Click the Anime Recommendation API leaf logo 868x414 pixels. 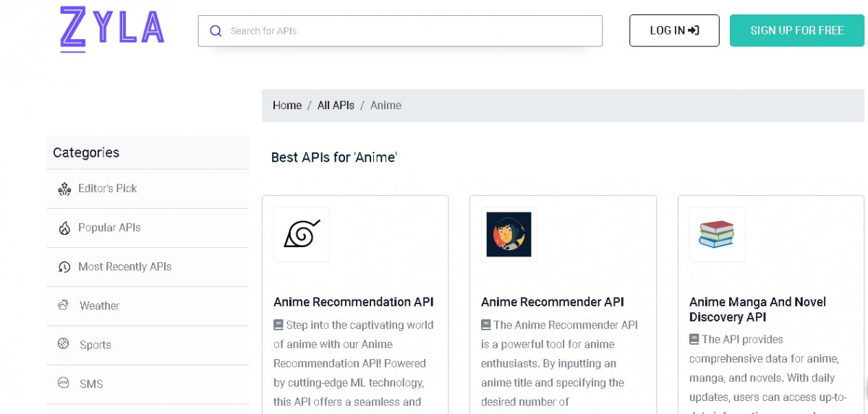(302, 234)
